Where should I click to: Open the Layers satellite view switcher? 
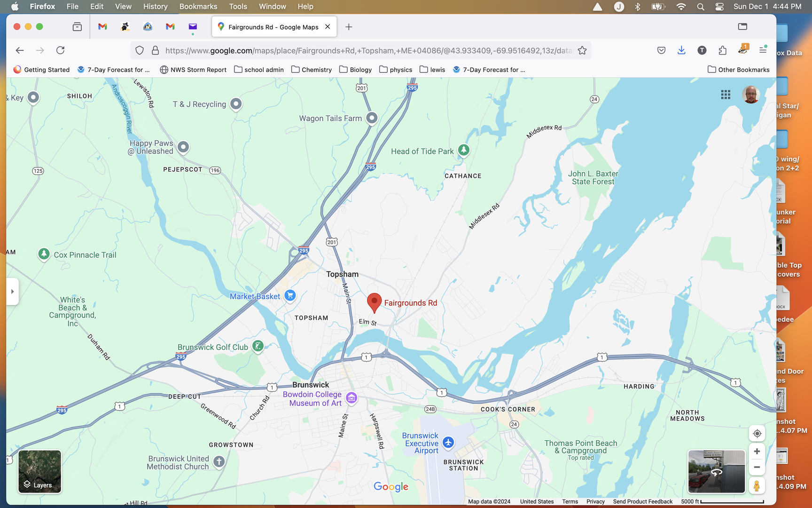(x=40, y=472)
